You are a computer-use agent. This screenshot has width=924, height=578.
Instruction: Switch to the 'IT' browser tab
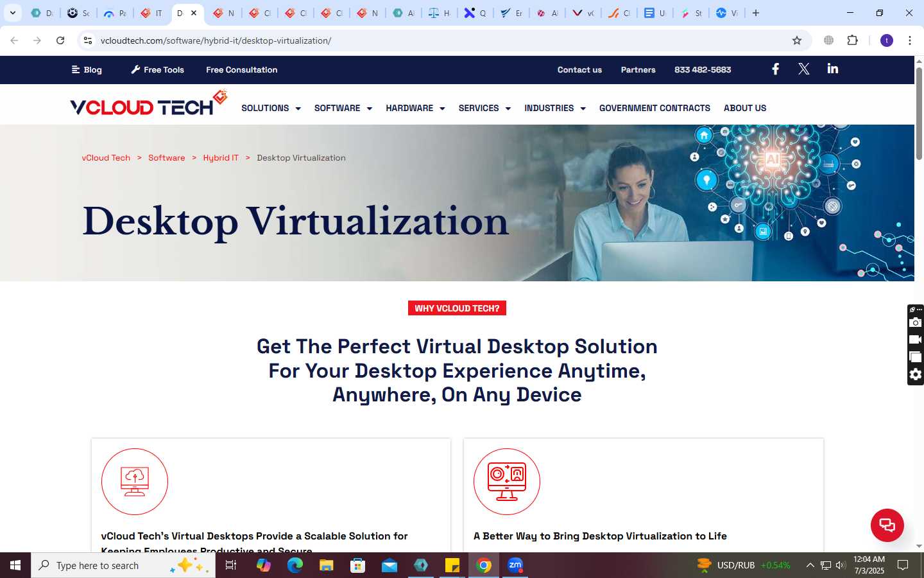coord(151,13)
